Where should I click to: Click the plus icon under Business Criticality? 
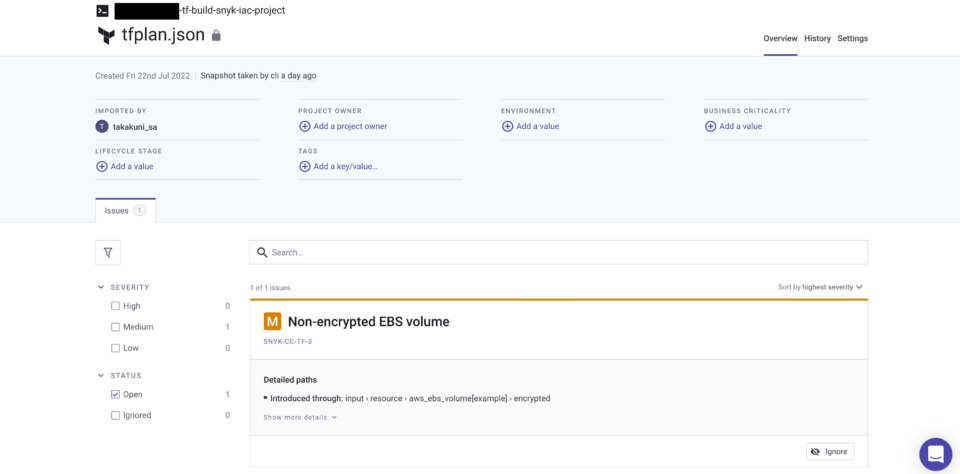(710, 126)
